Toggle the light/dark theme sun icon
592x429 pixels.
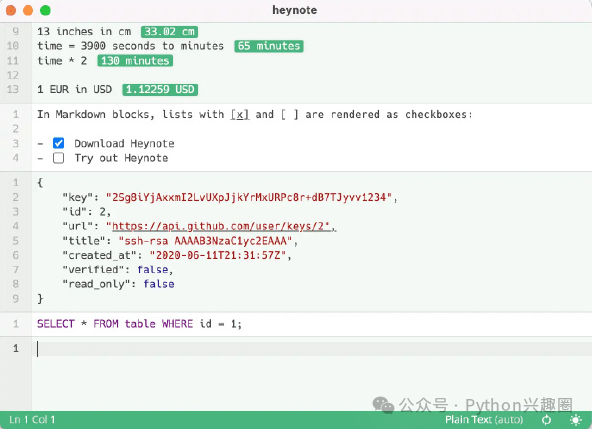point(575,420)
